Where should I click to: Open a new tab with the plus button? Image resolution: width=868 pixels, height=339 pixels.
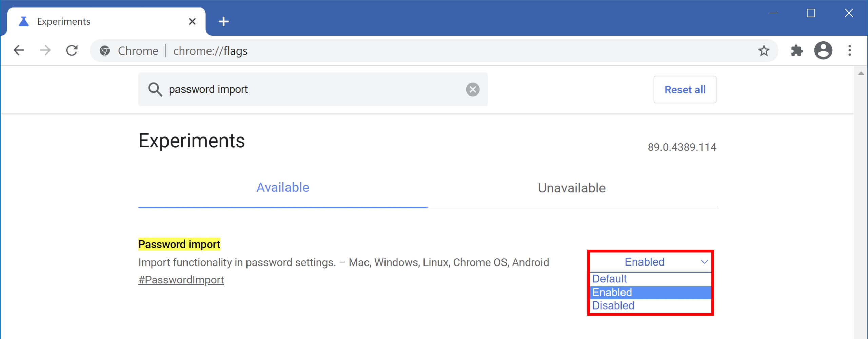pyautogui.click(x=223, y=21)
